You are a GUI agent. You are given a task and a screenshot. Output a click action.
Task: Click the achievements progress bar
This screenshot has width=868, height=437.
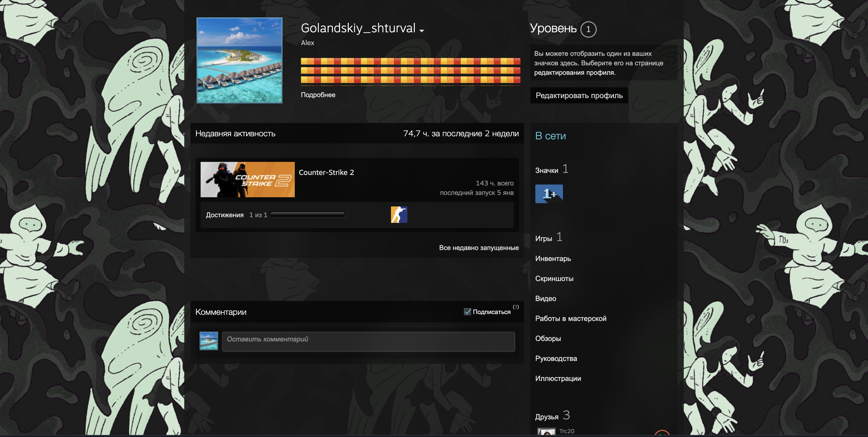click(308, 214)
